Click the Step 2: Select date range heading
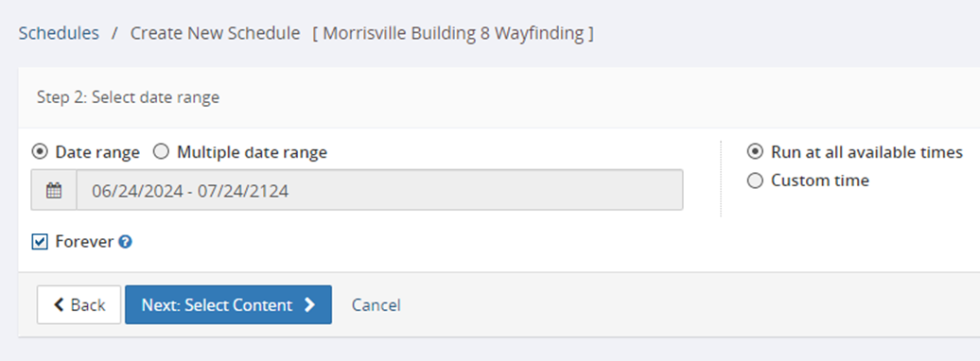The width and height of the screenshot is (980, 361). click(128, 97)
